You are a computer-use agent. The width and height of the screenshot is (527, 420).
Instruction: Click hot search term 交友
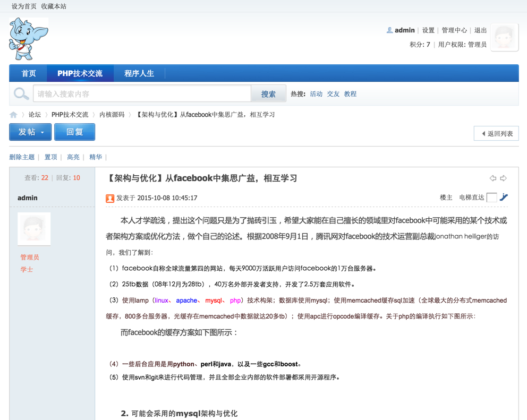pos(333,94)
